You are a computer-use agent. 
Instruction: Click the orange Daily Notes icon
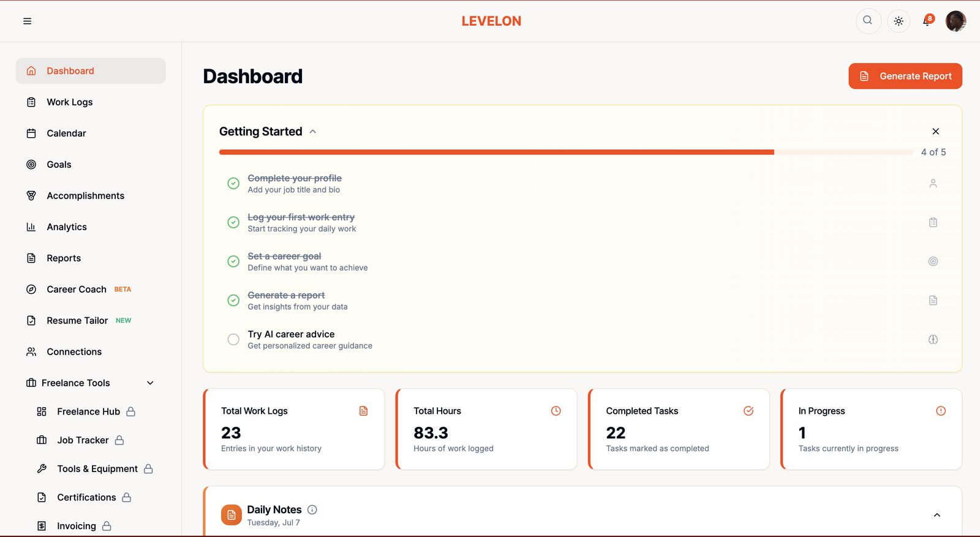(x=232, y=515)
